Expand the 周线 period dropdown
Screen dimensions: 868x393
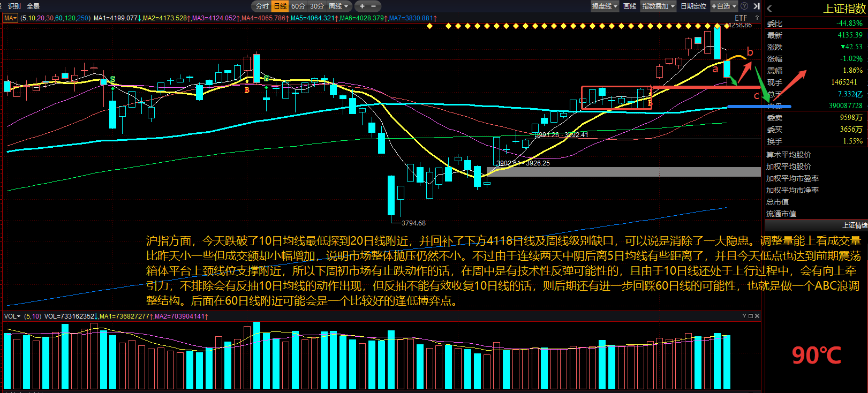click(338, 6)
